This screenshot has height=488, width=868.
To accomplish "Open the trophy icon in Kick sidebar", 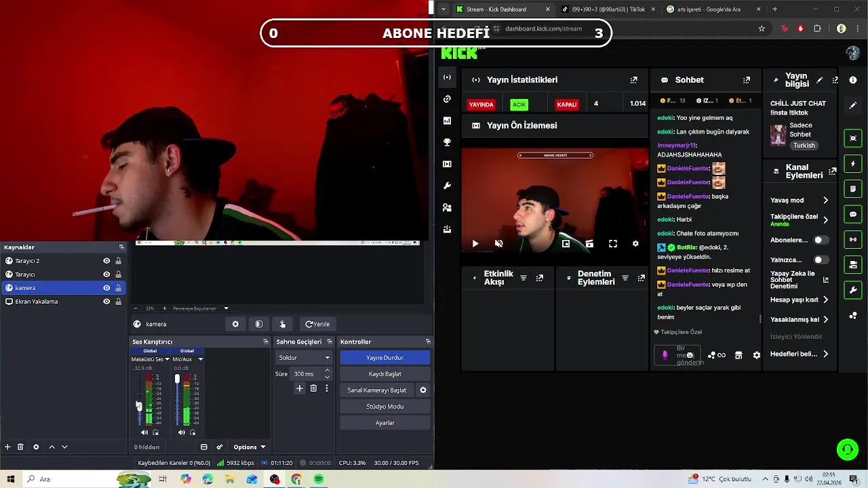I will pyautogui.click(x=447, y=142).
